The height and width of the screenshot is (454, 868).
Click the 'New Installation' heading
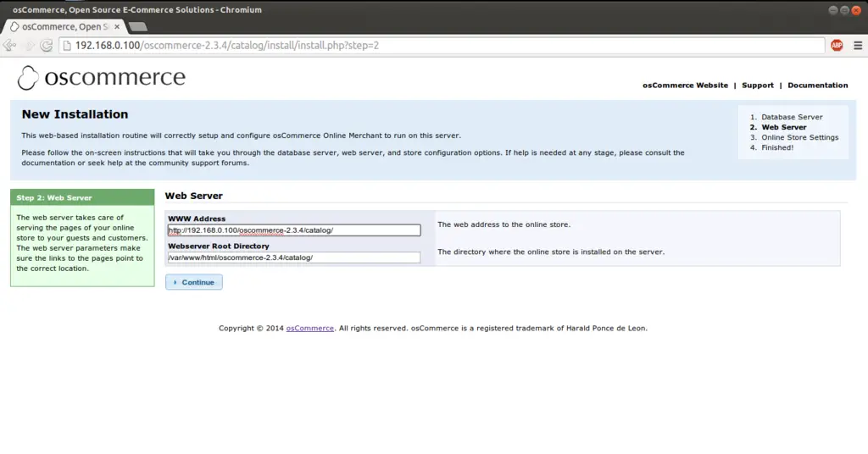(x=75, y=114)
